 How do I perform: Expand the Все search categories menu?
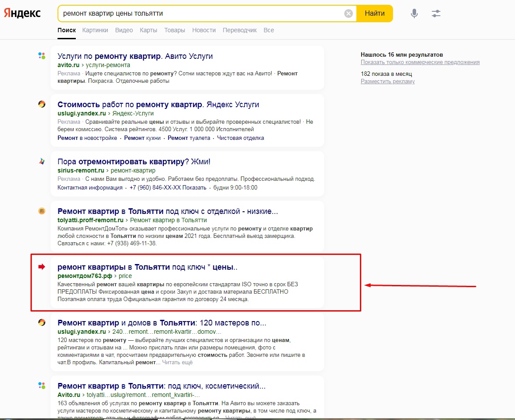268,30
